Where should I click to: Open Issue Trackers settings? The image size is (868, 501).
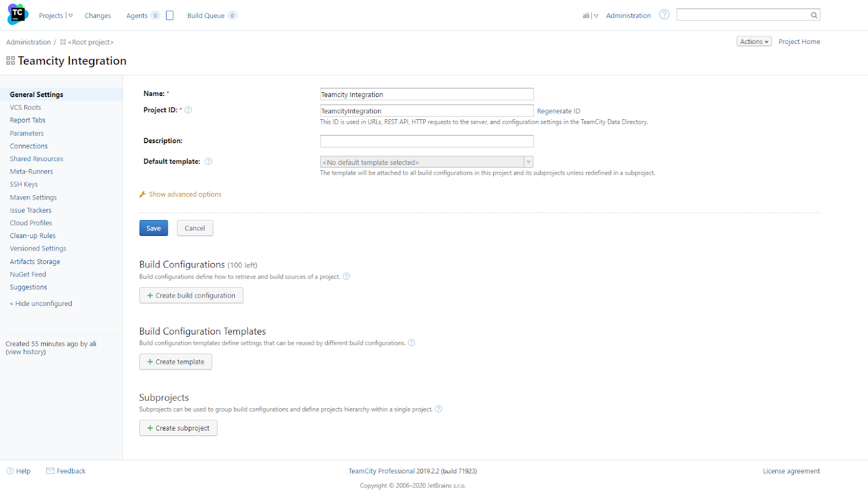(30, 210)
